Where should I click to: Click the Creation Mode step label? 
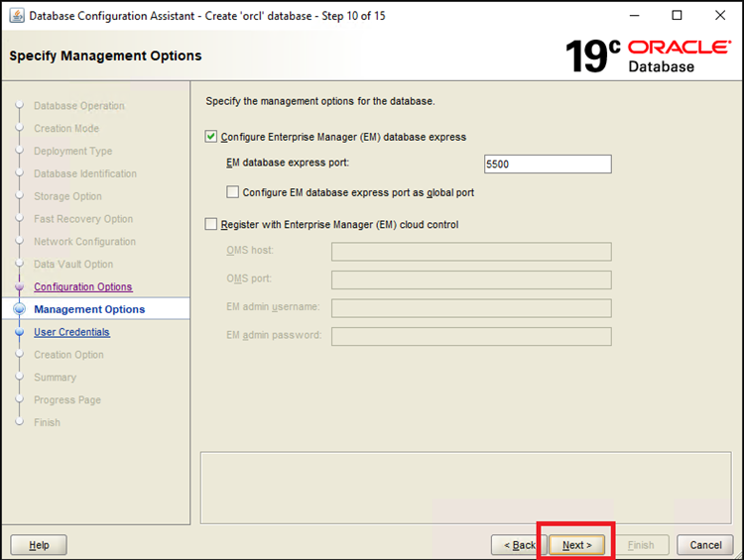[66, 129]
